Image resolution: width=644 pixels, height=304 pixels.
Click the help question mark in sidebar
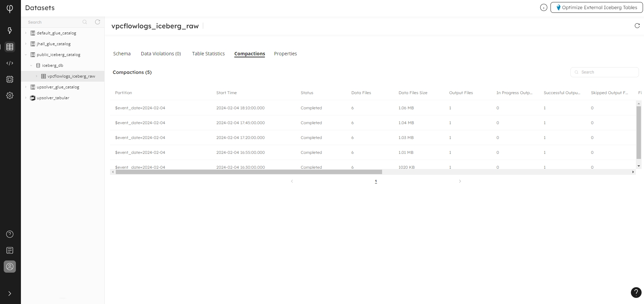10,234
